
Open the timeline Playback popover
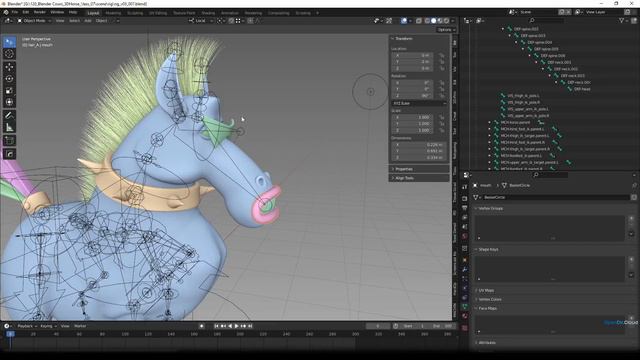click(x=27, y=326)
